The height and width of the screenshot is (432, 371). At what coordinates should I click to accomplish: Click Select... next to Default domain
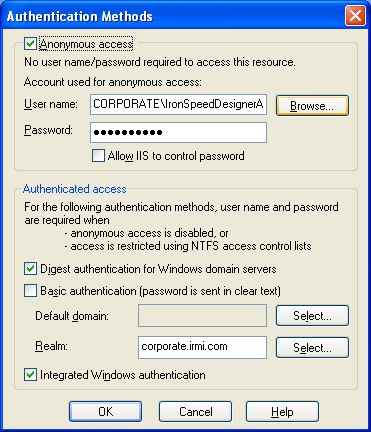coord(312,315)
